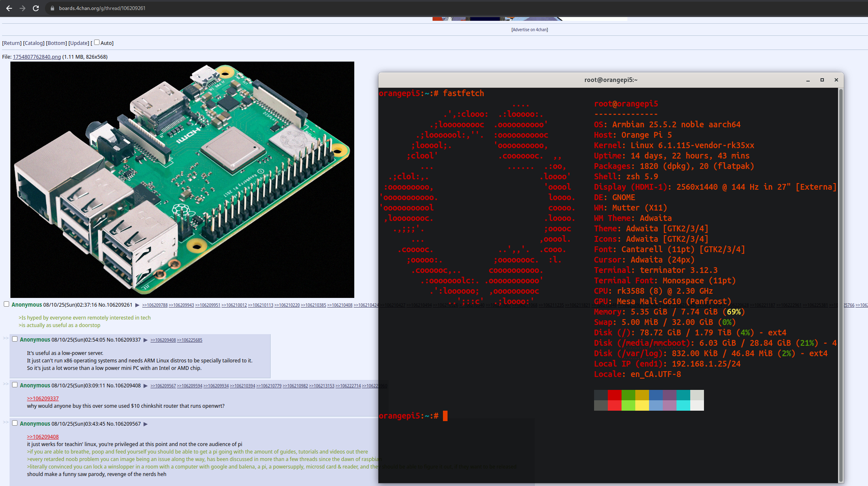Tick the checkbox for post No.106209261
Viewport: 868px width, 486px height.
(6, 304)
